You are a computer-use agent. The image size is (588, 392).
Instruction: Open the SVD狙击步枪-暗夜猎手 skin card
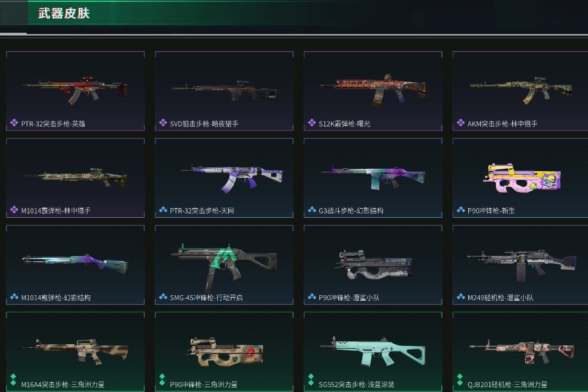(x=224, y=91)
